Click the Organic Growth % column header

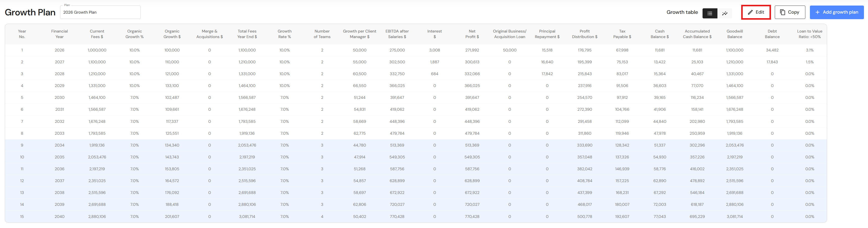tap(134, 34)
